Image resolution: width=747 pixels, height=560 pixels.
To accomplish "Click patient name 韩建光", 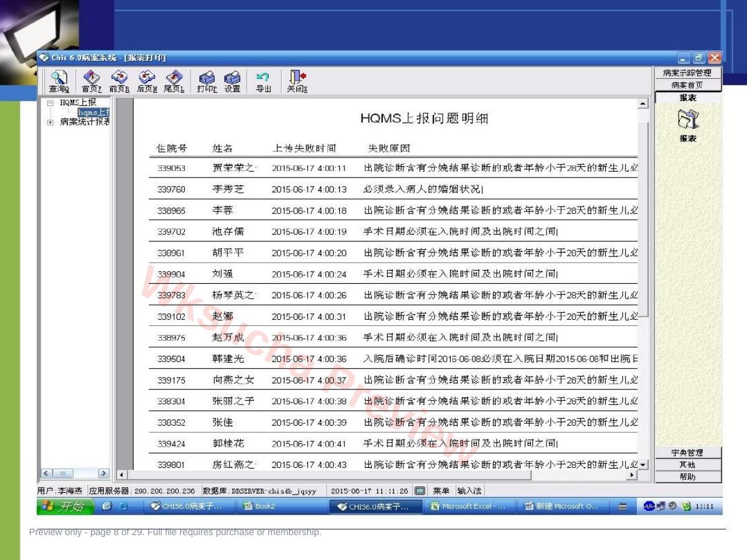I will coord(228,358).
